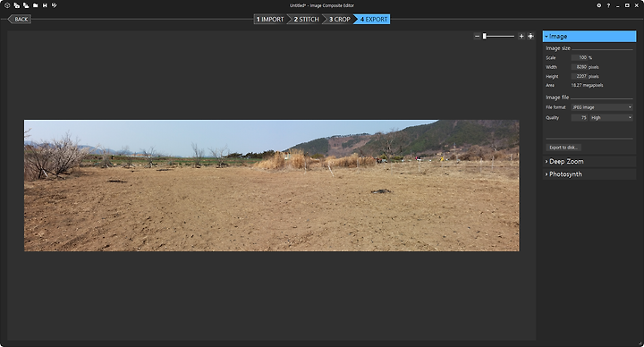Click the Save As icon in the title bar

click(x=55, y=5)
